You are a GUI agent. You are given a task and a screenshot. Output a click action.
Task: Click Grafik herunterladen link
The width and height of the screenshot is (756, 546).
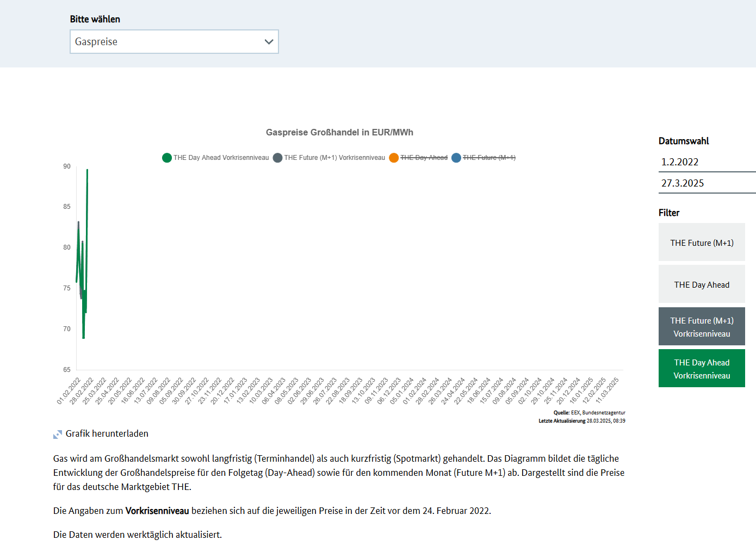[107, 433]
